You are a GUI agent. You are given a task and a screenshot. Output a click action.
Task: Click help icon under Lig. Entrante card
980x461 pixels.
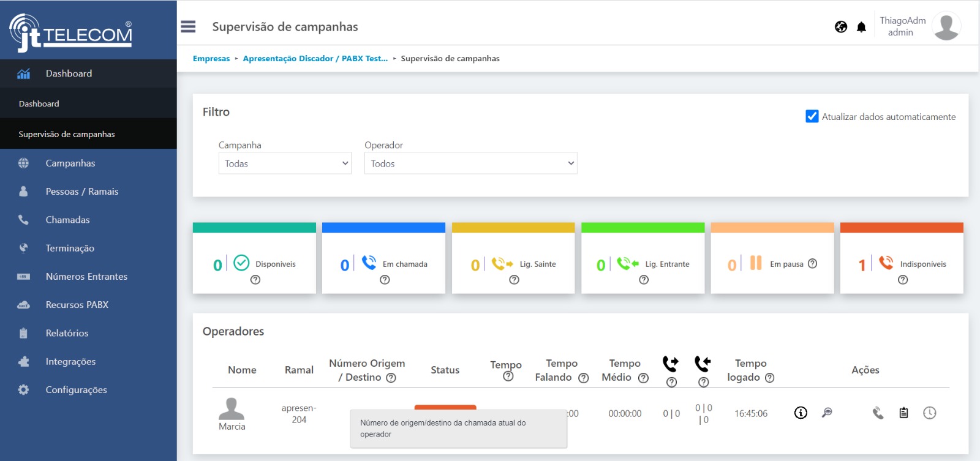644,280
